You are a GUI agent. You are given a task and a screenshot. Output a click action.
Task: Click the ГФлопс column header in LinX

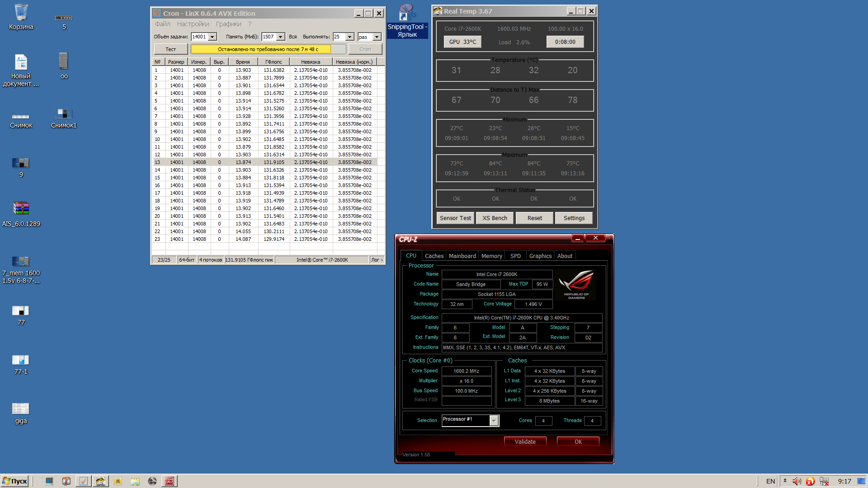point(274,62)
